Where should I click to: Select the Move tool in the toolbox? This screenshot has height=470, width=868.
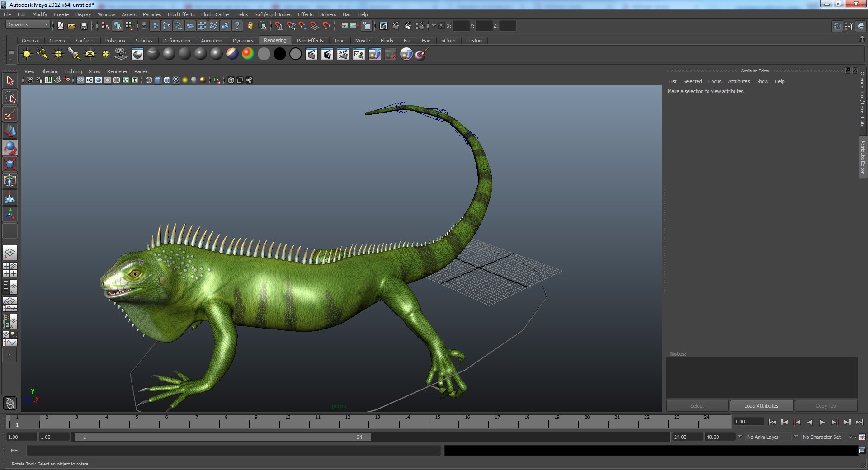coord(10,131)
